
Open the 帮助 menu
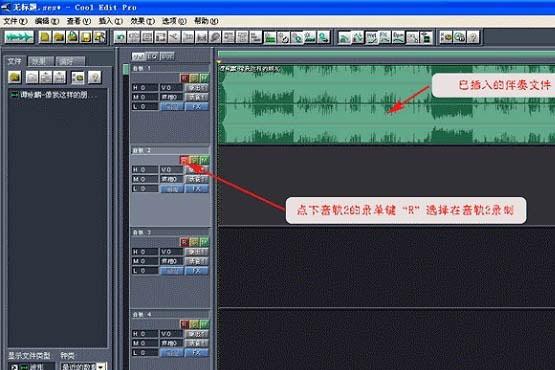(x=206, y=21)
